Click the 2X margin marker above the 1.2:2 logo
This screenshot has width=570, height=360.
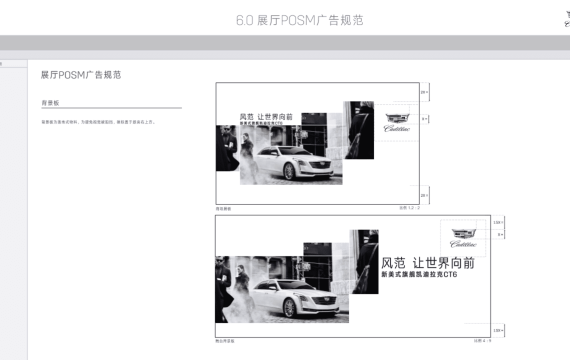pos(424,92)
